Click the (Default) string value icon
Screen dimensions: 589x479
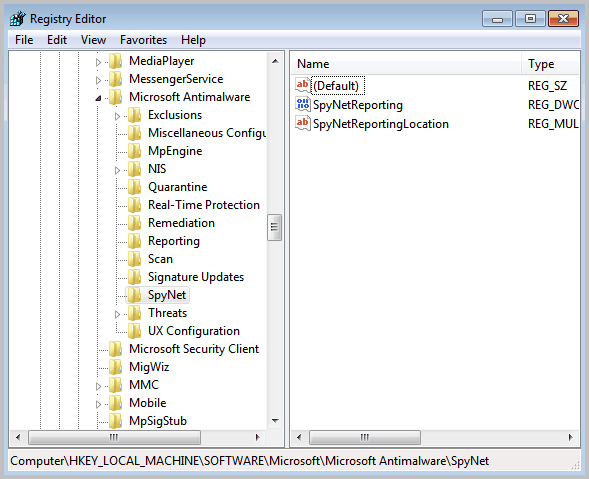302,85
